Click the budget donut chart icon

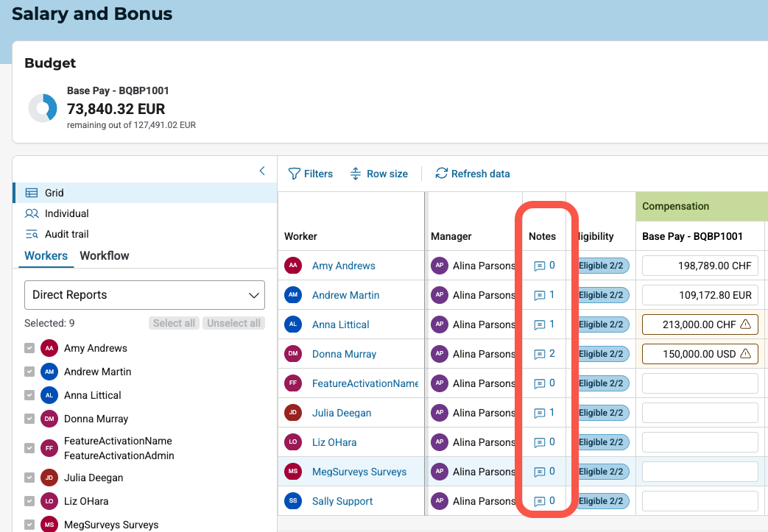(x=43, y=108)
